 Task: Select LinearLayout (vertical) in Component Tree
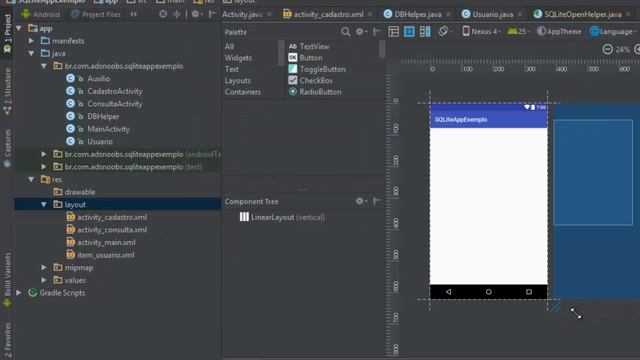pos(282,217)
